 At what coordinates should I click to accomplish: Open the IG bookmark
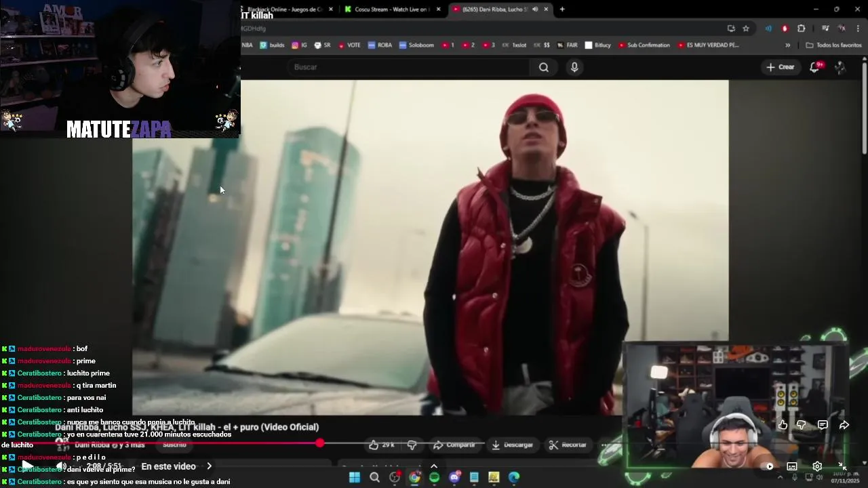click(299, 45)
